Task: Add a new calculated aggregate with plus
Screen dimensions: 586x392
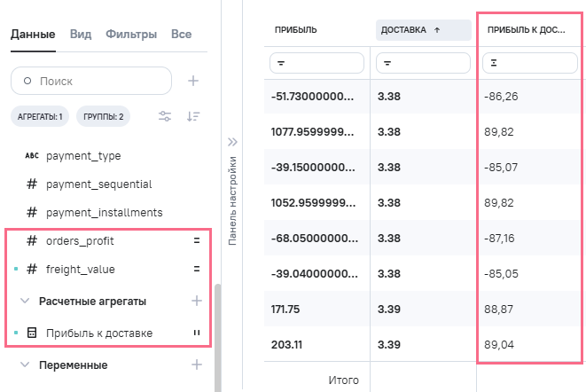Action: click(197, 301)
